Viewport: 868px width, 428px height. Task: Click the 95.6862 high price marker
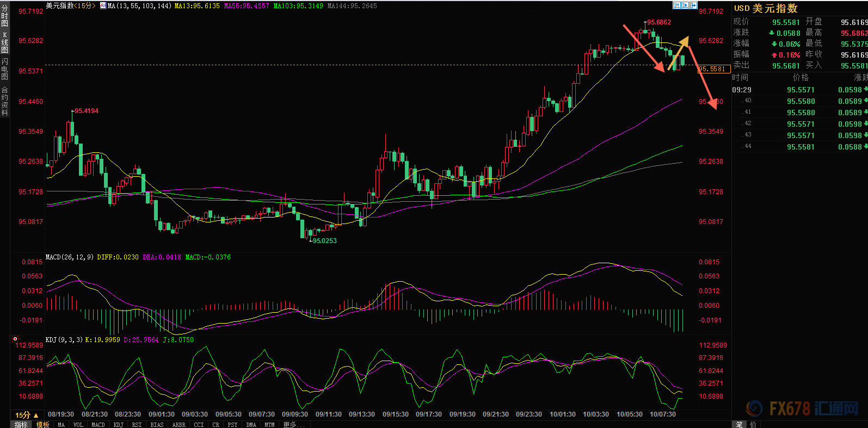coord(659,22)
